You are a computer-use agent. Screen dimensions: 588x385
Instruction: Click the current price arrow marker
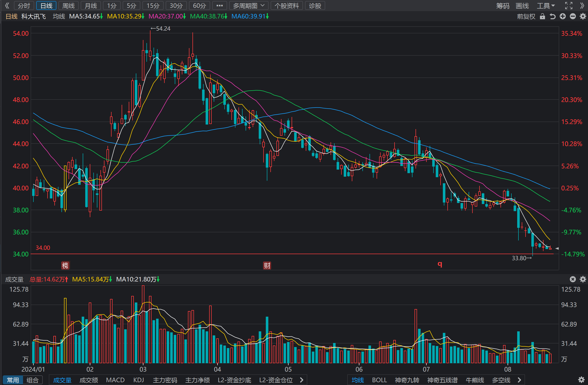(x=557, y=249)
